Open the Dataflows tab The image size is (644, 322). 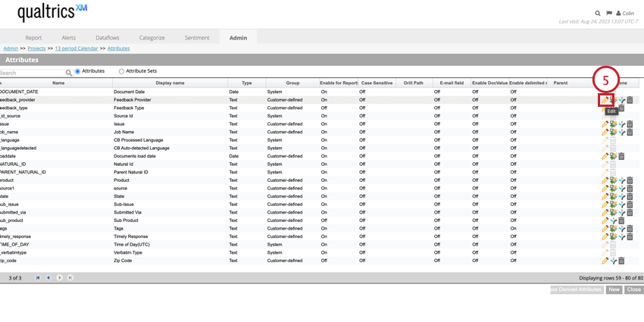pos(107,38)
